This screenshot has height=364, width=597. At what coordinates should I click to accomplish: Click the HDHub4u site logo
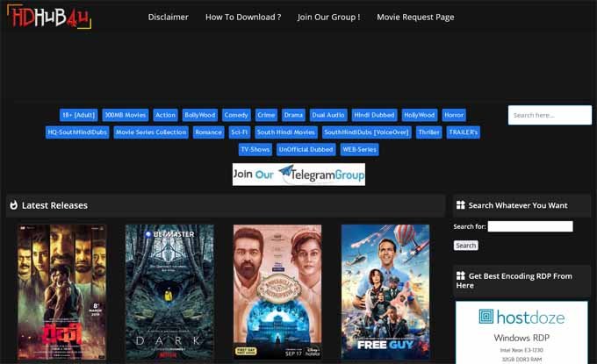(x=49, y=18)
